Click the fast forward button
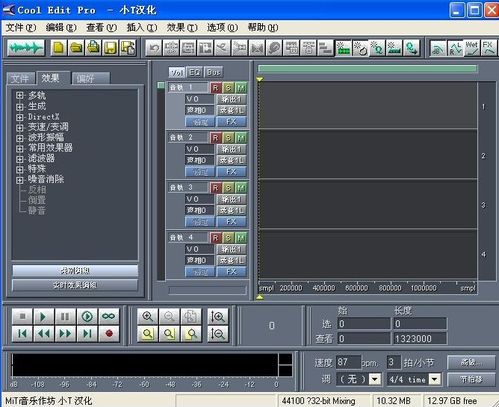This screenshot has height=407, width=499. pyautogui.click(x=65, y=334)
